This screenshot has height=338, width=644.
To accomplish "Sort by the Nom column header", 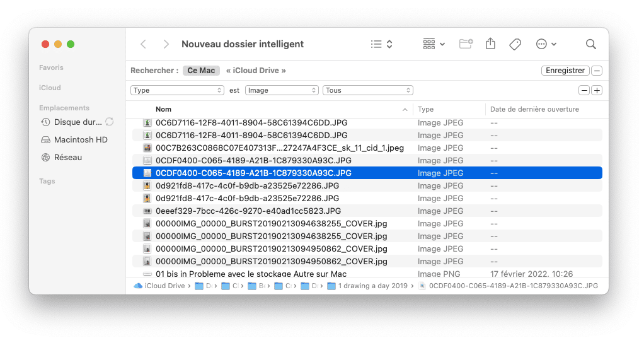I will coord(164,109).
